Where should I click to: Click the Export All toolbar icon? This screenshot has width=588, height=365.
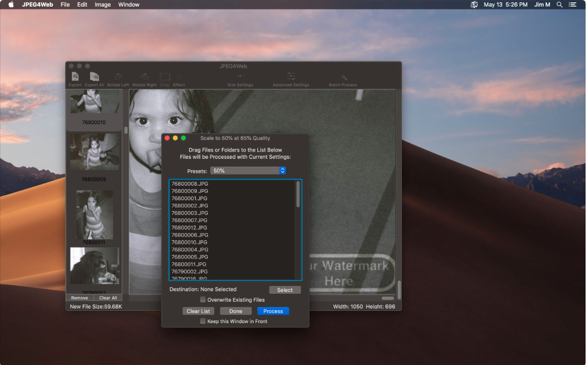[x=94, y=79]
